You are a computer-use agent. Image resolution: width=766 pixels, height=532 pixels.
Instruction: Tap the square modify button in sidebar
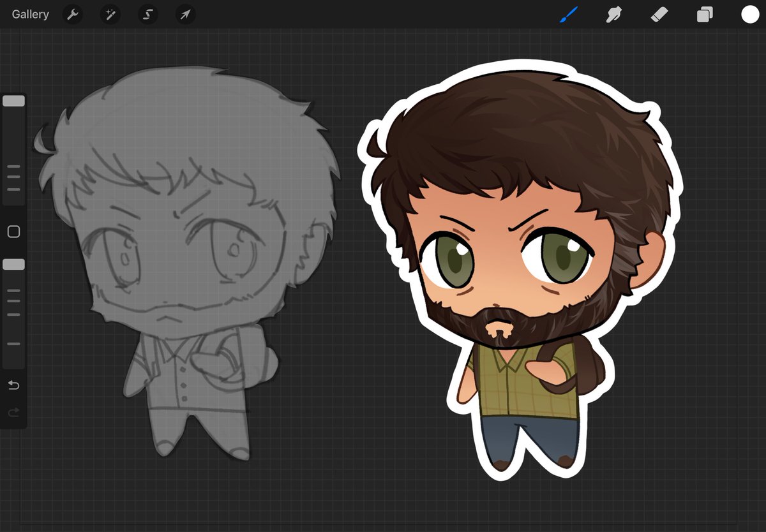13,232
